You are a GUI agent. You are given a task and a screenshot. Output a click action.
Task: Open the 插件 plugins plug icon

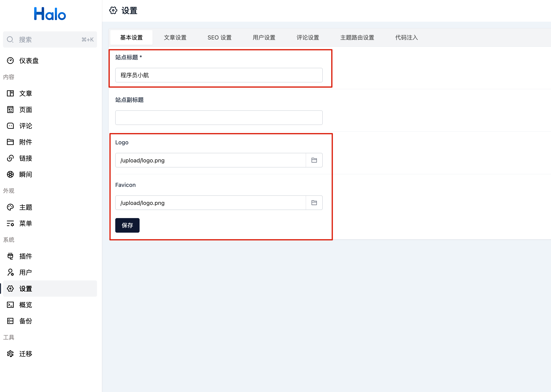10,256
